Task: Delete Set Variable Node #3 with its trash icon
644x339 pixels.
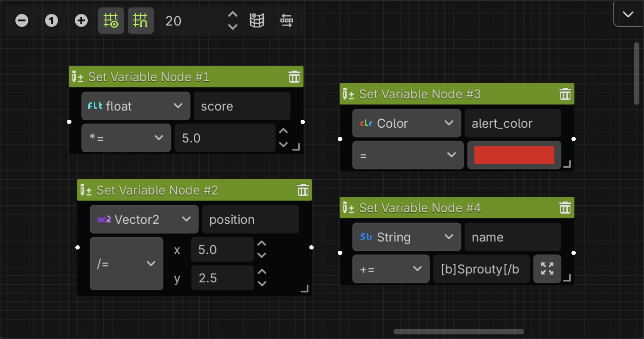Action: pyautogui.click(x=565, y=94)
